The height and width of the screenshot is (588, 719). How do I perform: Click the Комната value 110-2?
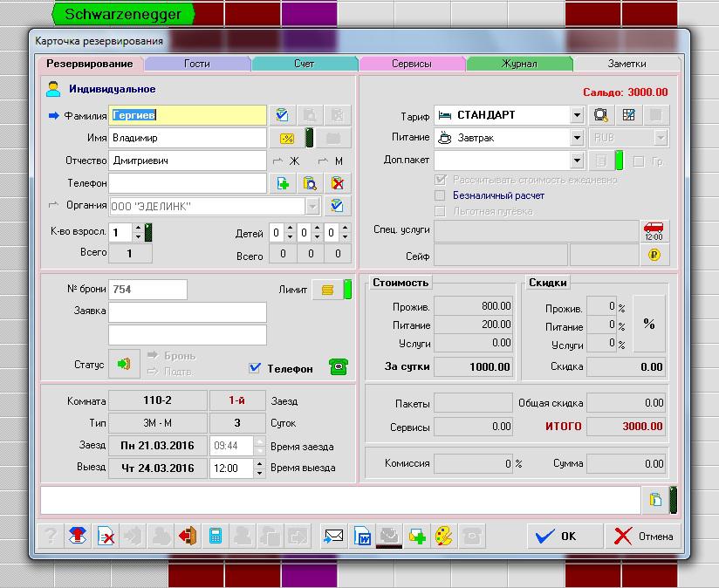click(158, 400)
